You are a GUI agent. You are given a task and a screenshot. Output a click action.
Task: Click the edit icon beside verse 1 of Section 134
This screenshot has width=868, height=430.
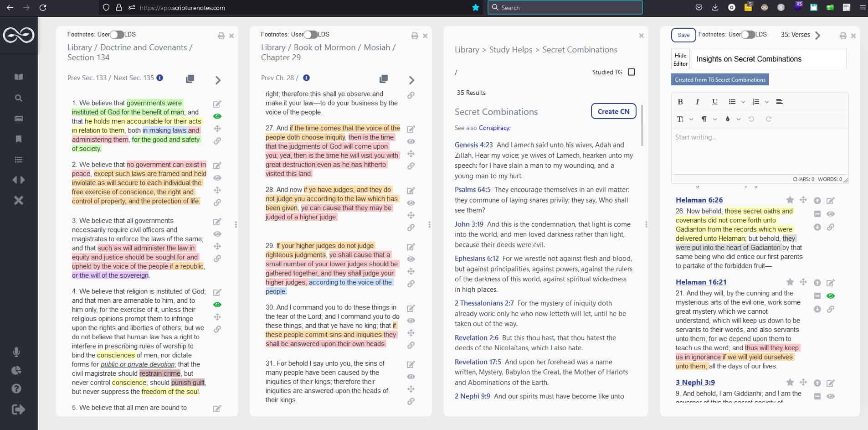click(217, 104)
